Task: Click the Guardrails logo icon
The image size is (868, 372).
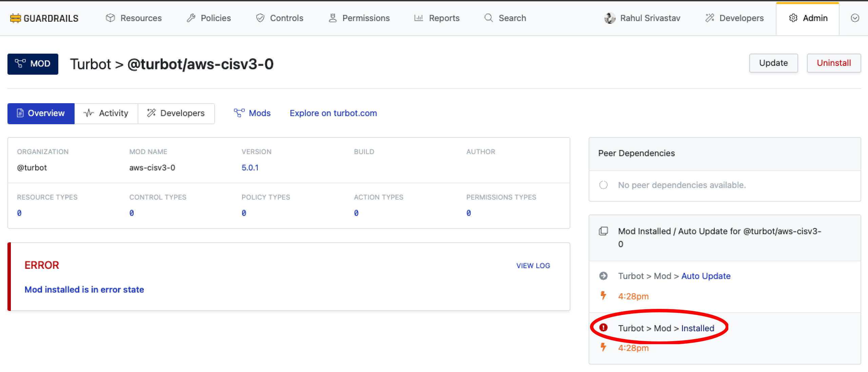Action: 15,18
